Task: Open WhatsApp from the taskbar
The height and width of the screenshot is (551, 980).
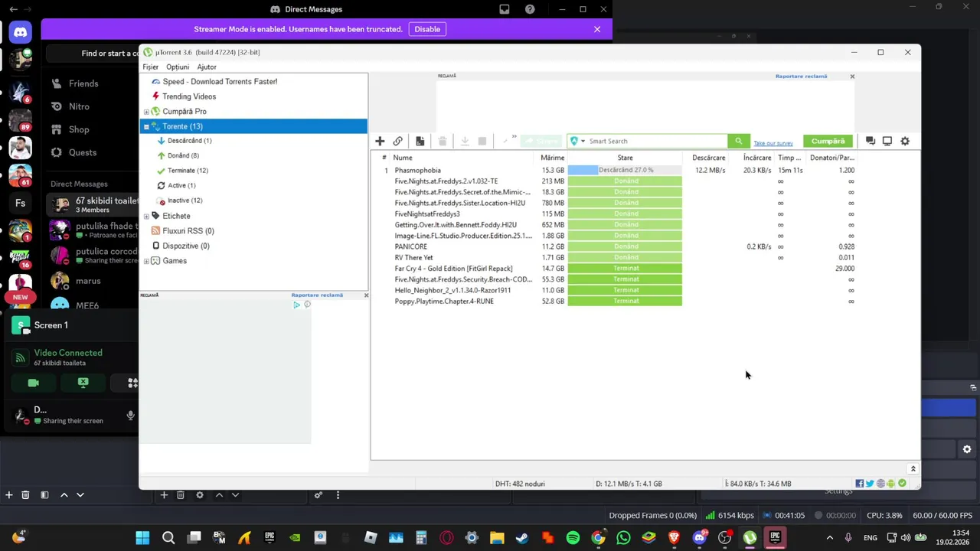Action: pos(623,538)
